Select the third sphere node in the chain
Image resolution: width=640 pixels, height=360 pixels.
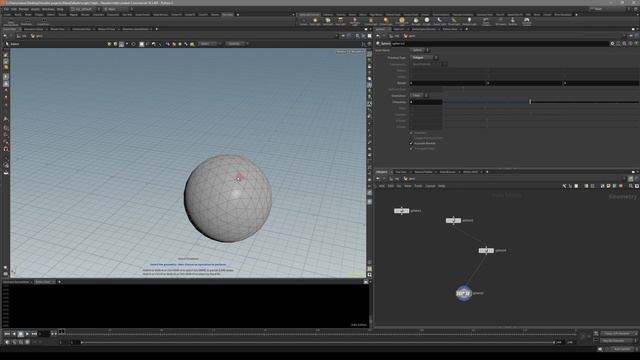coord(486,250)
